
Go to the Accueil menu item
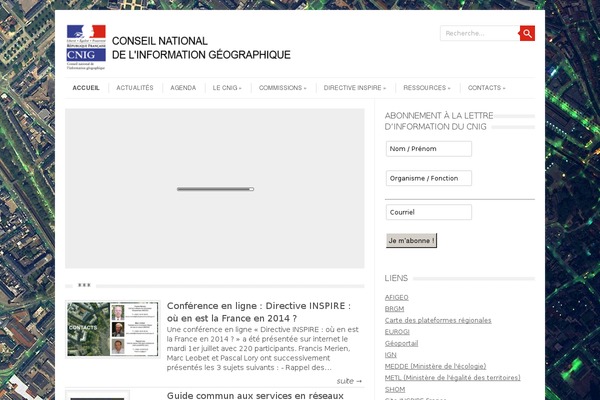pos(86,88)
